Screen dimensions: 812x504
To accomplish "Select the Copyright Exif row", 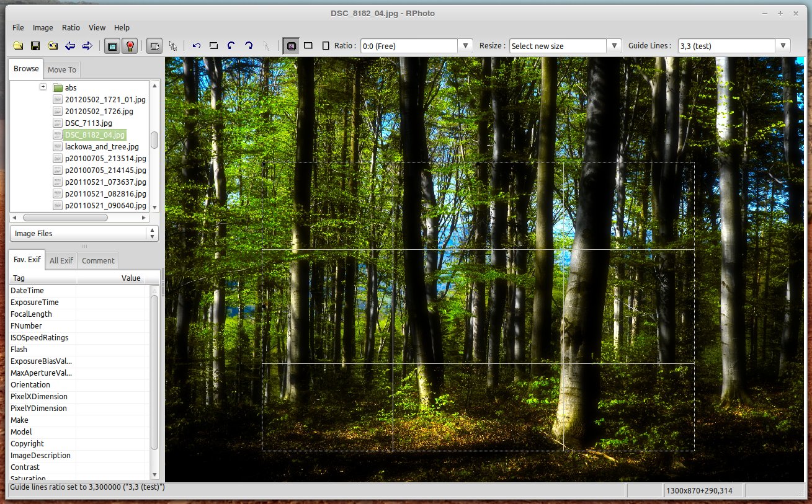I will point(79,443).
